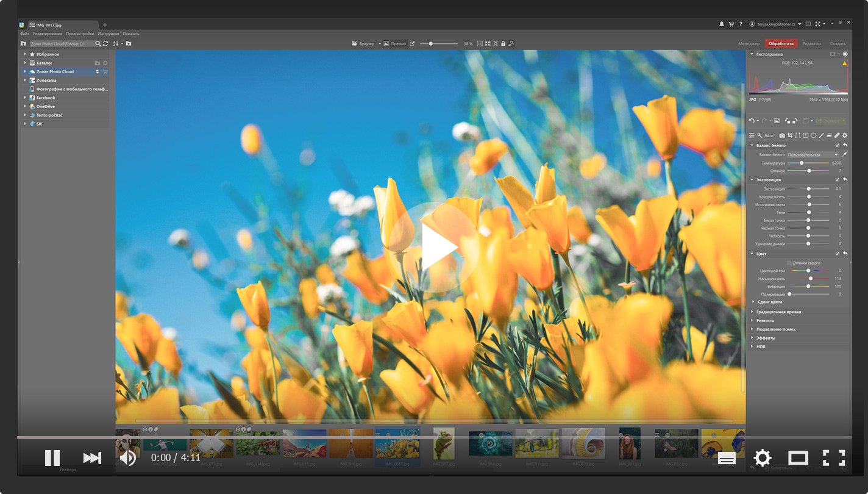Pause the video in the player bar

(x=52, y=458)
